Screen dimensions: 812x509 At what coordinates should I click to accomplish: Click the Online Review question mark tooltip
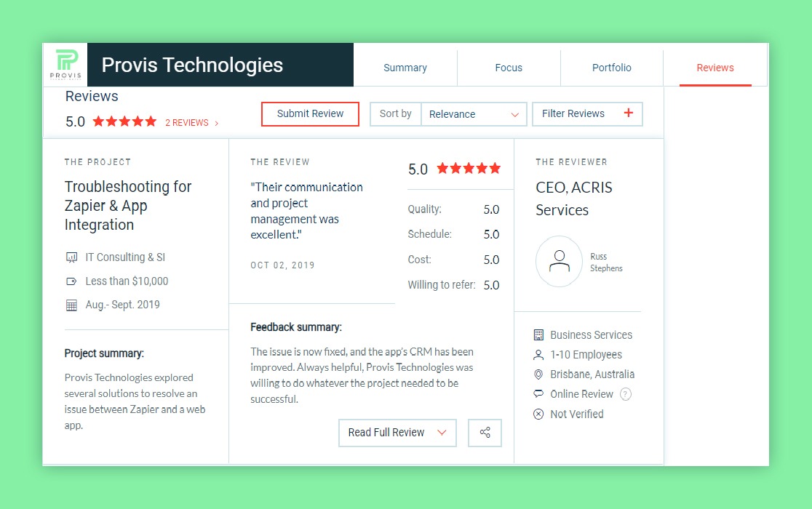[624, 394]
